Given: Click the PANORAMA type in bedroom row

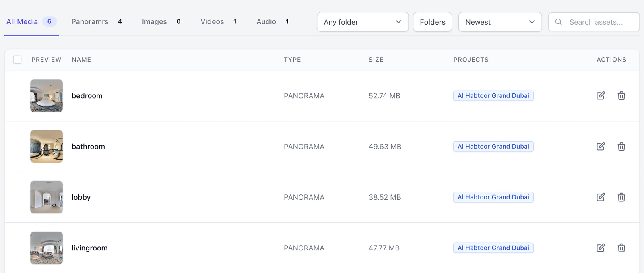Looking at the screenshot, I should 304,95.
